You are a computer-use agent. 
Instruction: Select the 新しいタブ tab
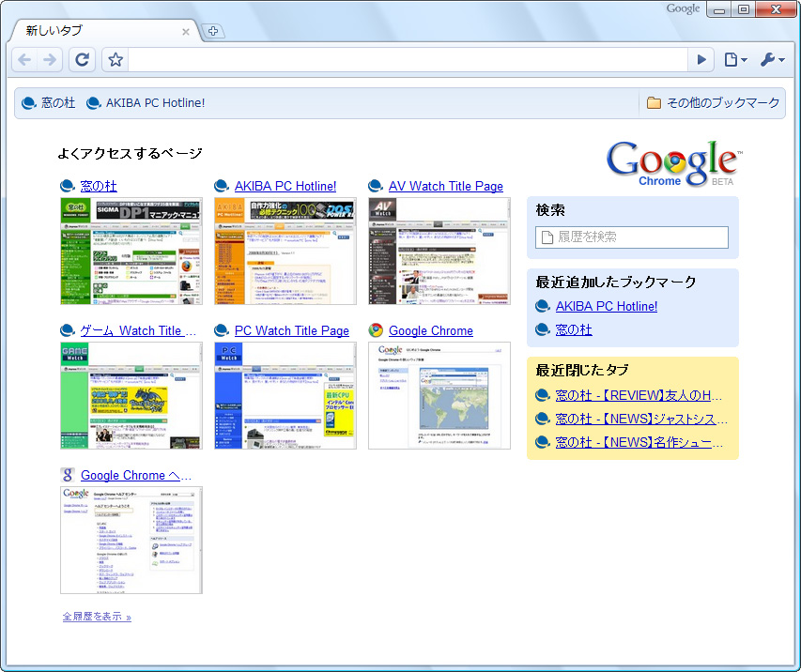(x=94, y=30)
